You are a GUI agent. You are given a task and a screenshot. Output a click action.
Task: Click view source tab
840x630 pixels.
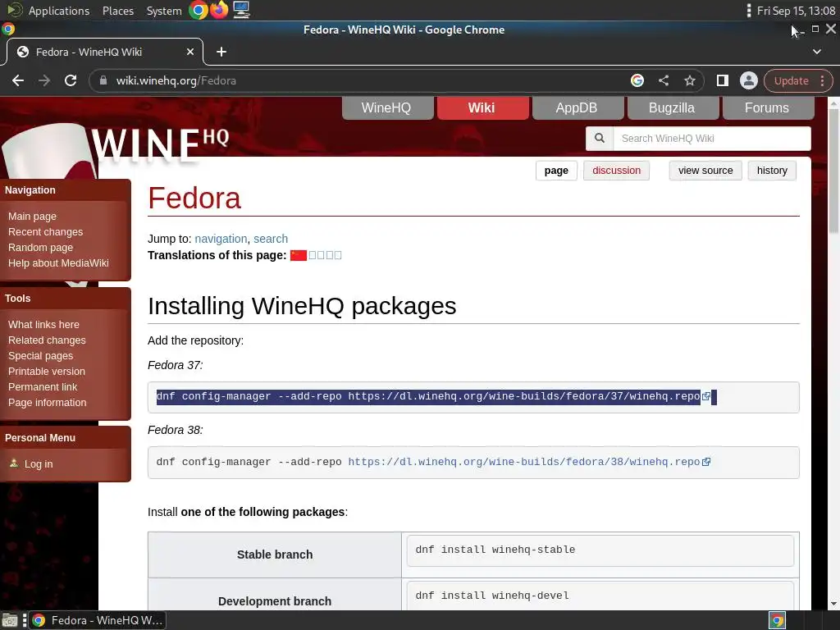click(x=705, y=171)
